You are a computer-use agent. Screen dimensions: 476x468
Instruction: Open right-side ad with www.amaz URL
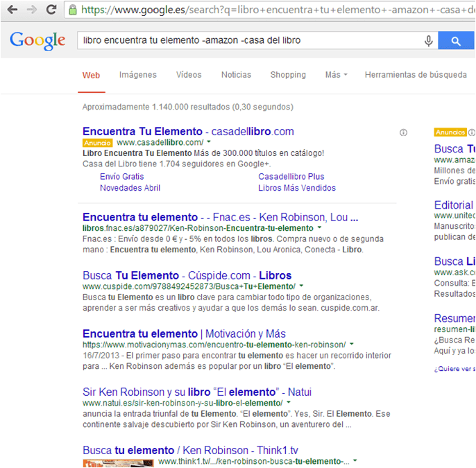click(454, 149)
